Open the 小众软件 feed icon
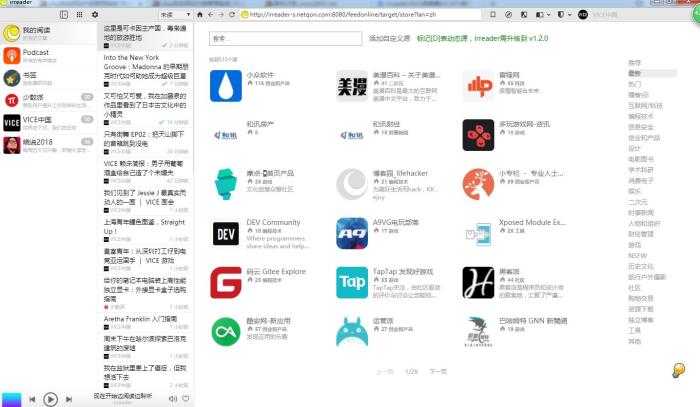This screenshot has width=700, height=407. click(226, 87)
